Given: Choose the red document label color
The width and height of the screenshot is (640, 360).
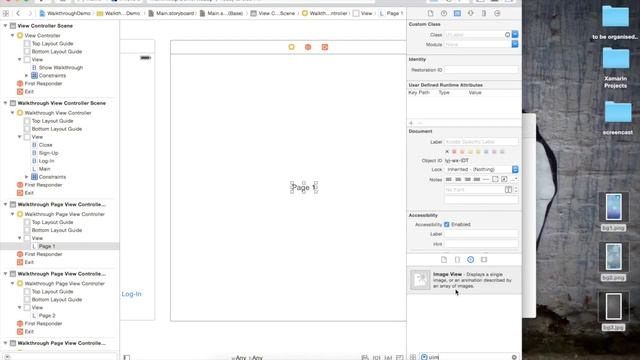Looking at the screenshot, I should point(454,152).
